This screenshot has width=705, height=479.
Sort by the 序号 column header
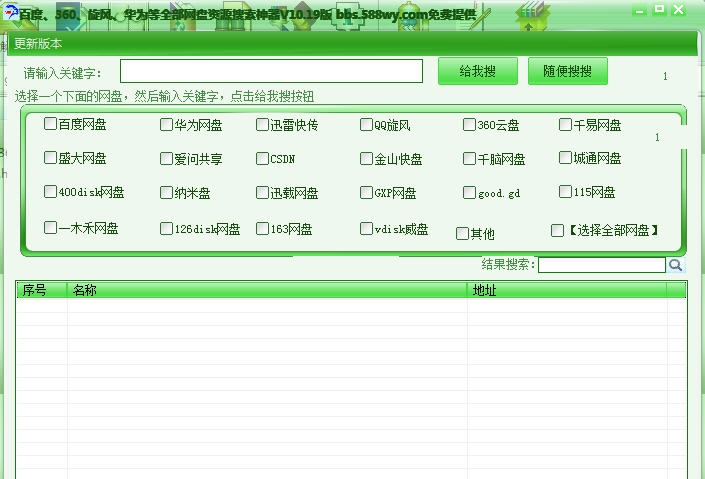tap(42, 290)
